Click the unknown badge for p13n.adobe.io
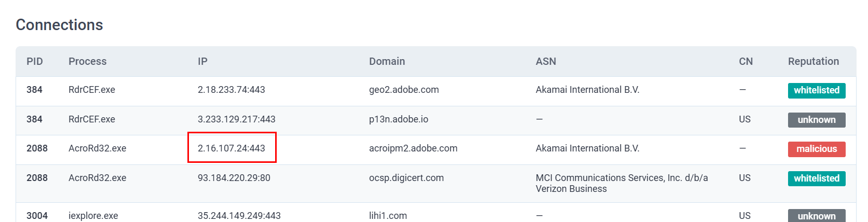The height and width of the screenshot is (222, 868). point(816,120)
